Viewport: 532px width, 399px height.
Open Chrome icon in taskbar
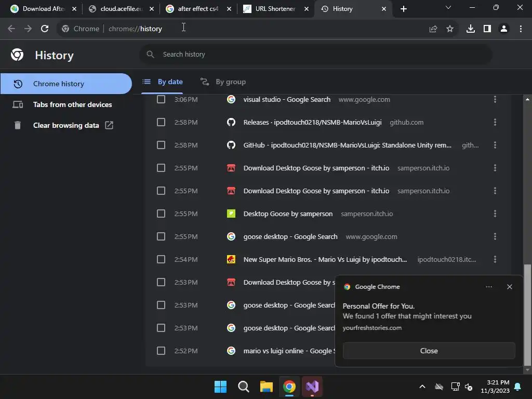[x=289, y=387]
